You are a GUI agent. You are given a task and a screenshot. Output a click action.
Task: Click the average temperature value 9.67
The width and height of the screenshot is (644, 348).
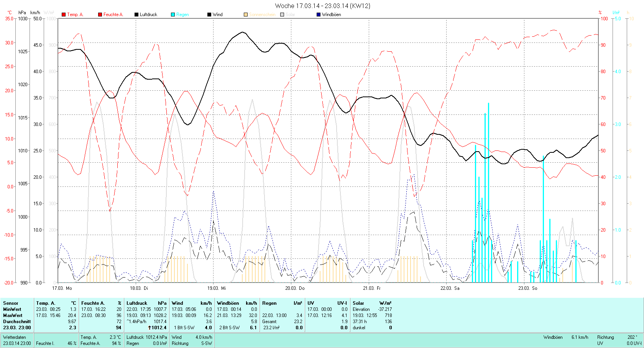tap(72, 322)
